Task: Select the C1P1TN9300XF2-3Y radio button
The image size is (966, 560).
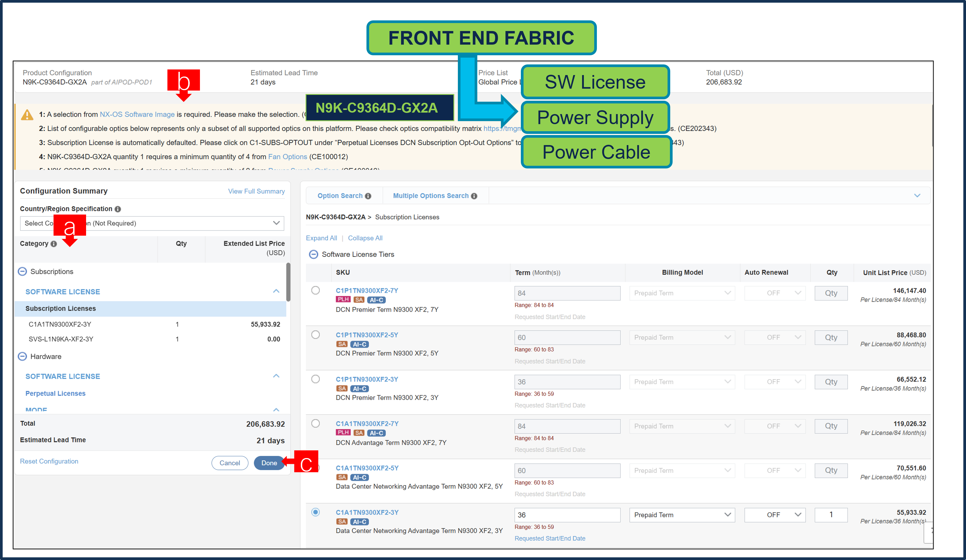Action: (316, 379)
